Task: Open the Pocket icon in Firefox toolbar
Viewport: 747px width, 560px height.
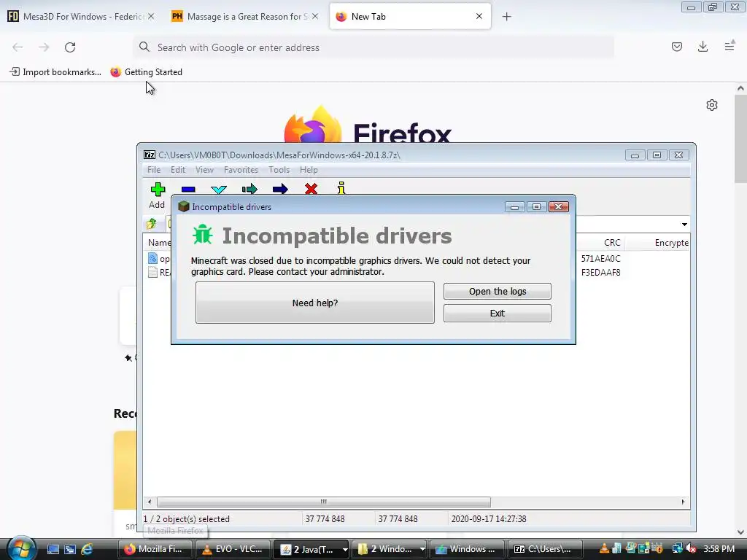Action: pos(676,47)
